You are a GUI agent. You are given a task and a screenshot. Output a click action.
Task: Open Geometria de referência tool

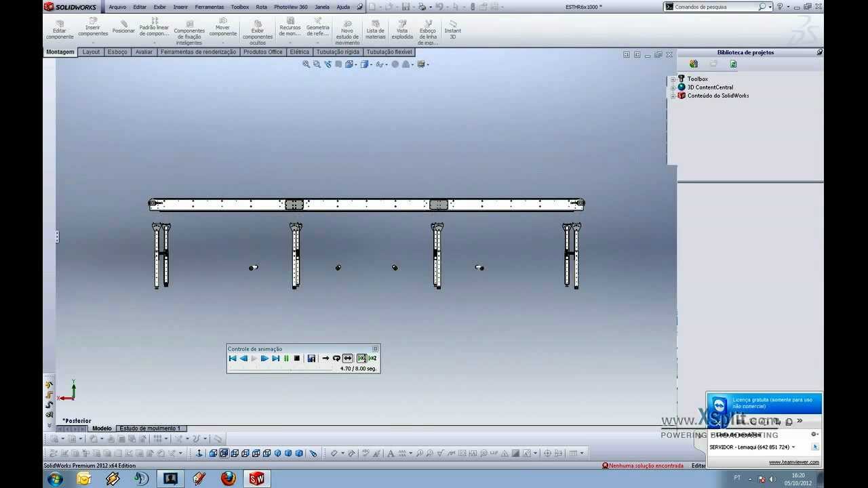click(x=317, y=27)
